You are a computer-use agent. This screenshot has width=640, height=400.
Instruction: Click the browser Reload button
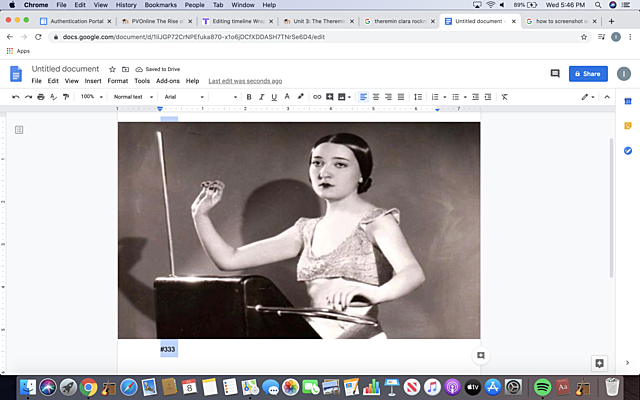[38, 37]
